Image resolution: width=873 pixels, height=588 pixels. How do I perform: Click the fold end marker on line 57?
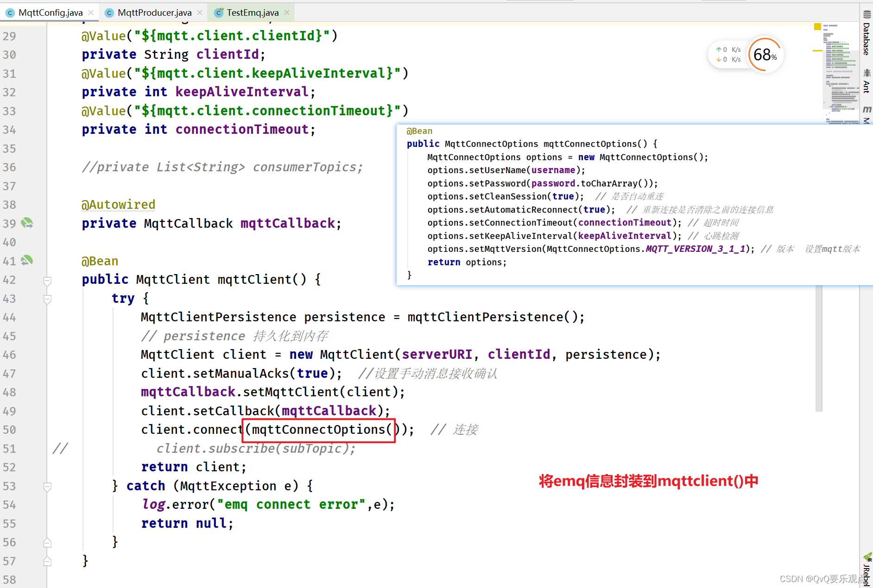47,562
